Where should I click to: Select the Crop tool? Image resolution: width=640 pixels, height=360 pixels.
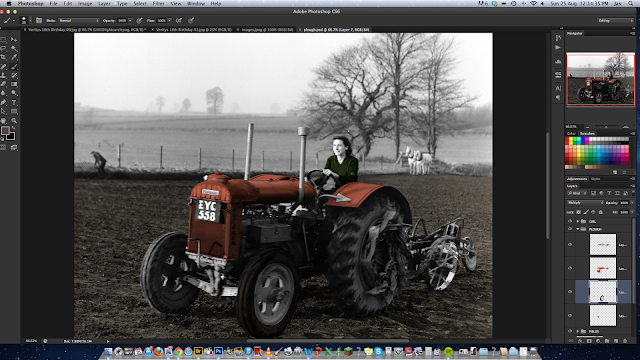point(4,57)
